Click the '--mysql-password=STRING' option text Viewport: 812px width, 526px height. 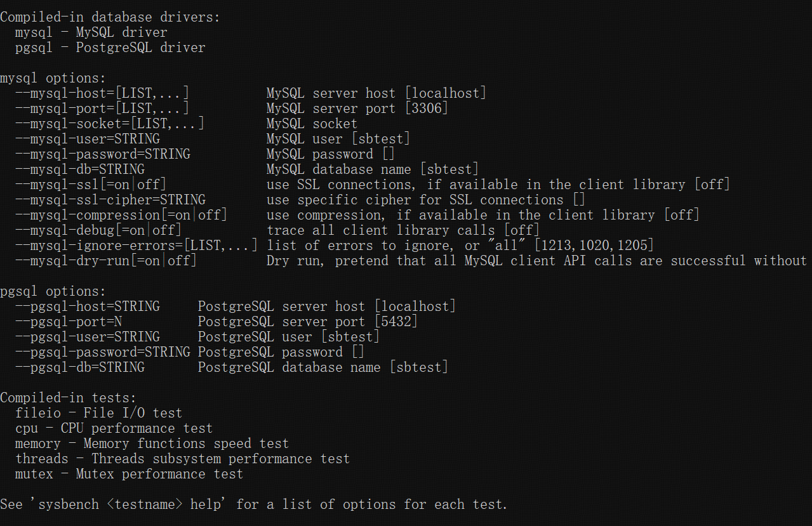[102, 155]
